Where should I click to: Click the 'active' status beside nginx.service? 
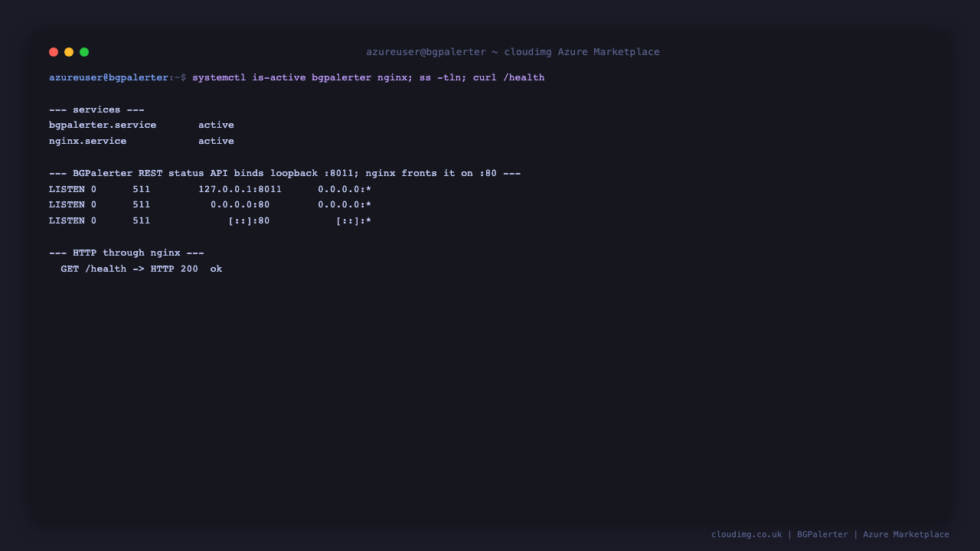point(216,142)
